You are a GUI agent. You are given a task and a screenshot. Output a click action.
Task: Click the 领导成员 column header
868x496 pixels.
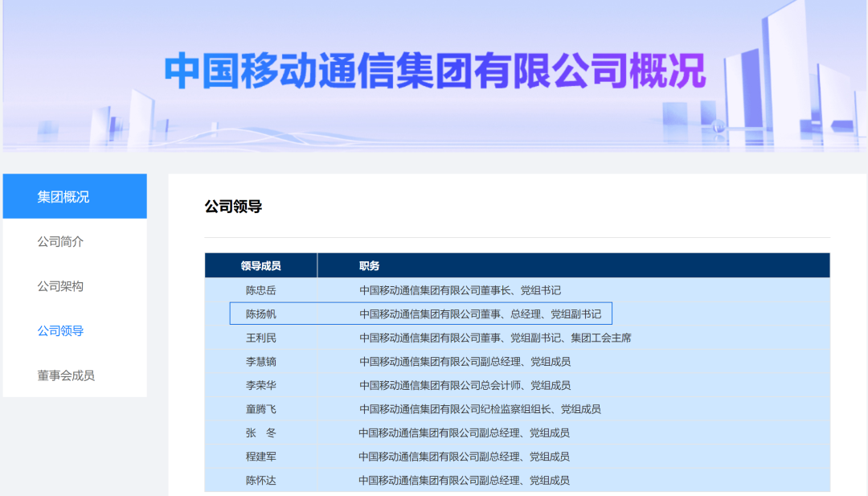pyautogui.click(x=260, y=266)
